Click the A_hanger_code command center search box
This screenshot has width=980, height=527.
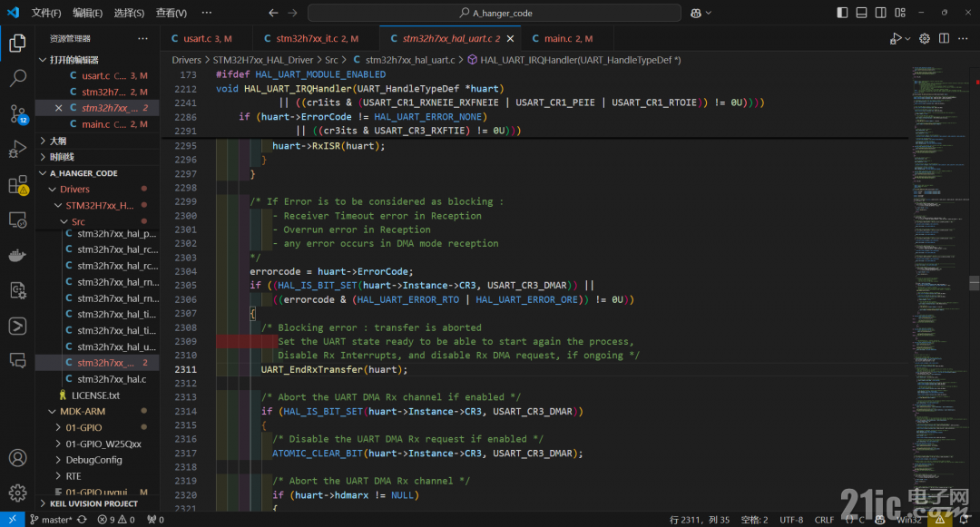coord(495,13)
